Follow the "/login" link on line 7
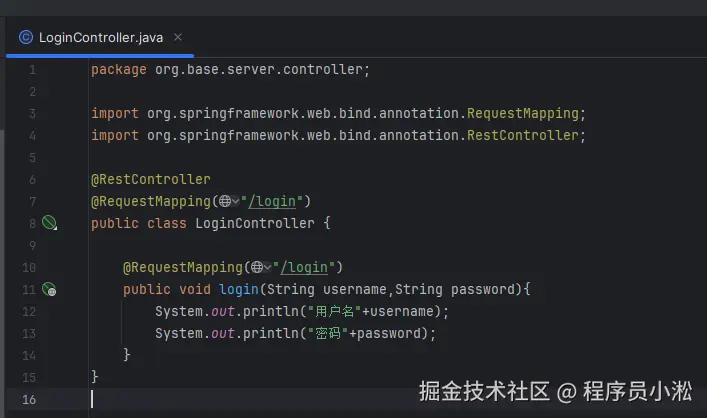The width and height of the screenshot is (707, 418). pyautogui.click(x=277, y=201)
